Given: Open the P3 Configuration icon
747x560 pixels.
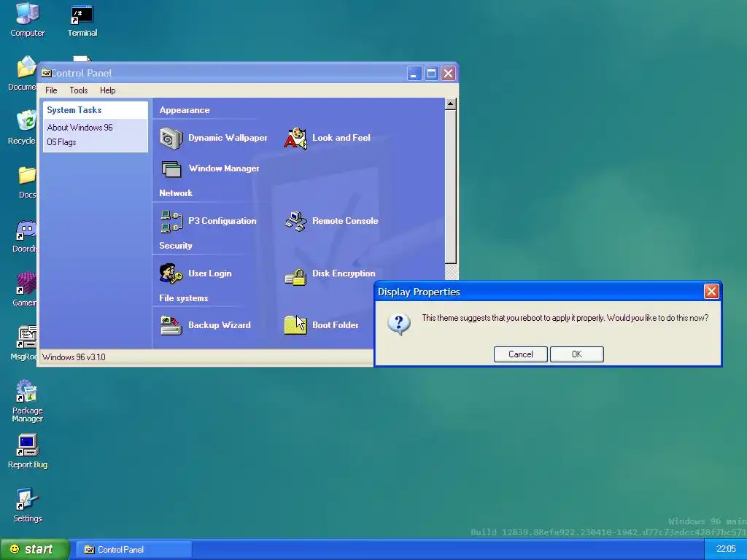Looking at the screenshot, I should click(x=171, y=222).
